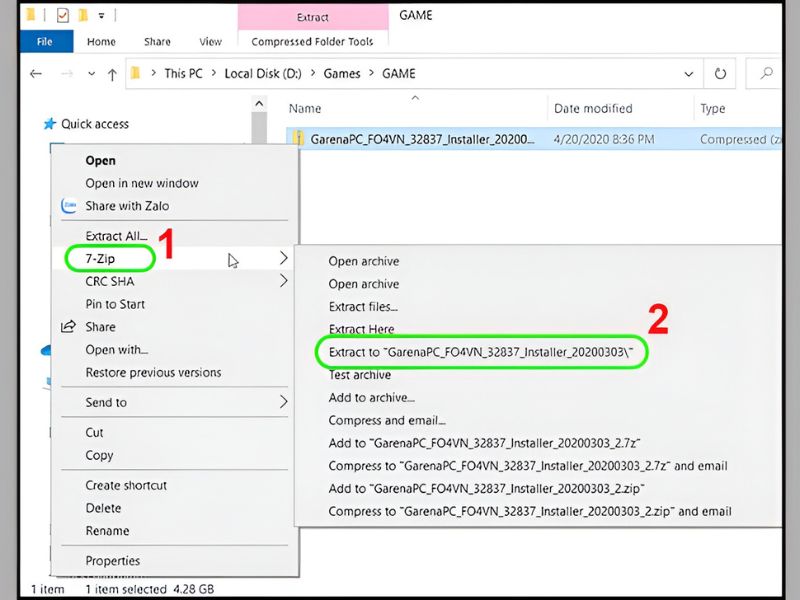
Task: Click the Up one level arrow
Action: click(112, 74)
